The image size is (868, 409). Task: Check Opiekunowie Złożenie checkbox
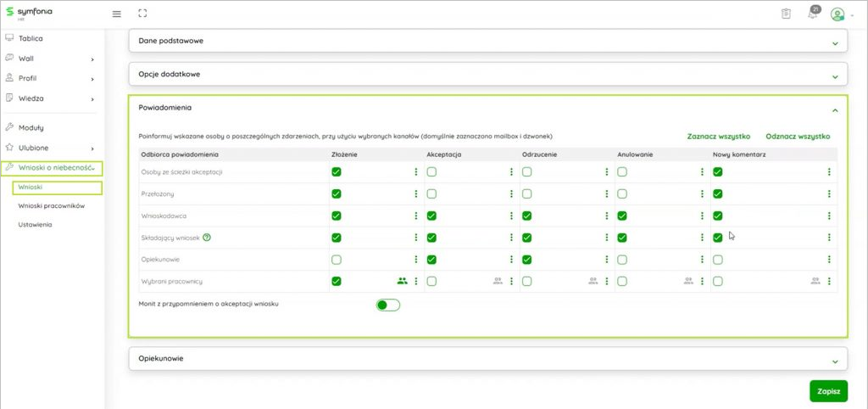point(337,260)
